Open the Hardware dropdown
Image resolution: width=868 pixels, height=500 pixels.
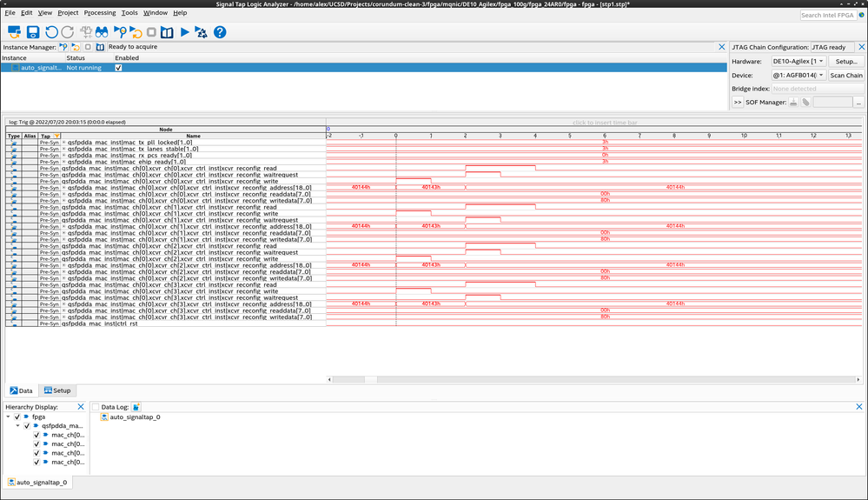click(798, 62)
